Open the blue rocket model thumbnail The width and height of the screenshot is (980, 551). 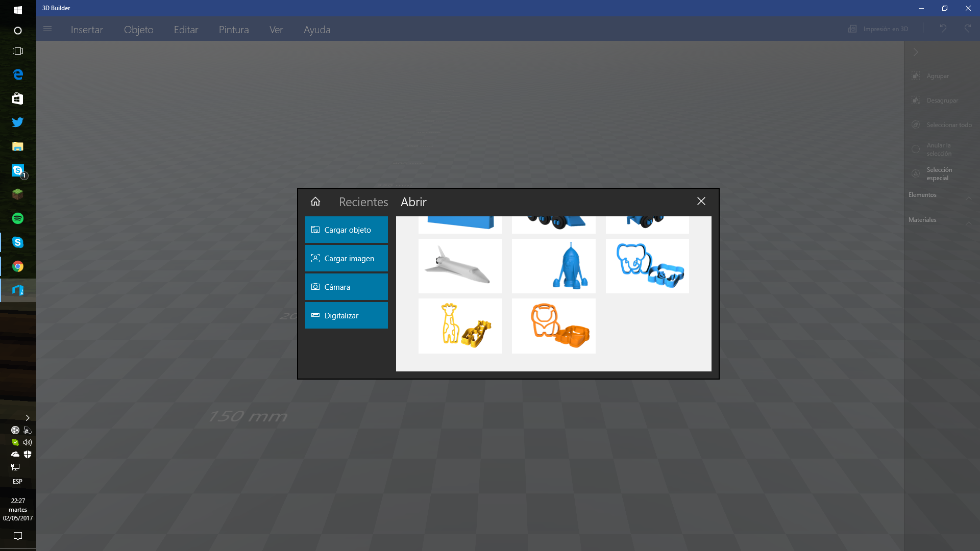click(x=554, y=266)
